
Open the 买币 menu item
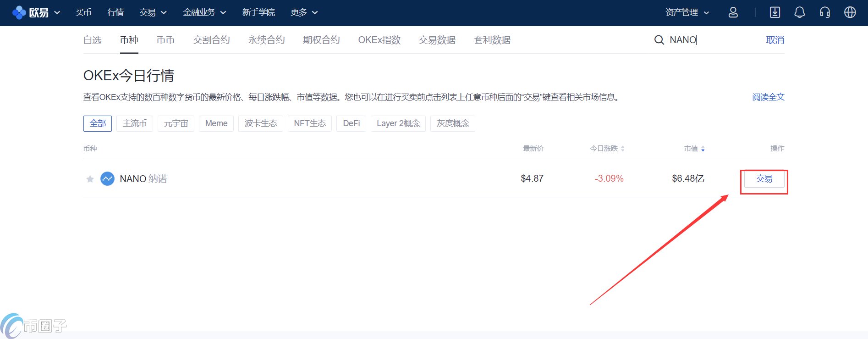coord(83,12)
